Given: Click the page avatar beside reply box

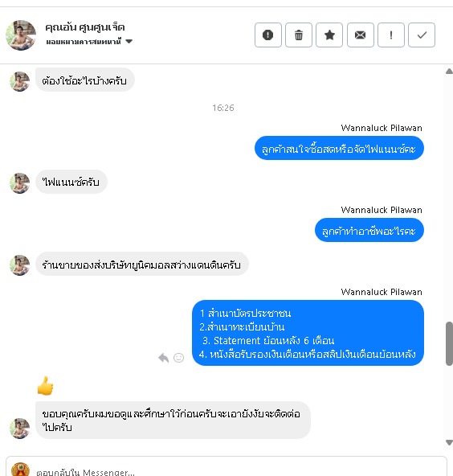Looking at the screenshot, I should 20,470.
